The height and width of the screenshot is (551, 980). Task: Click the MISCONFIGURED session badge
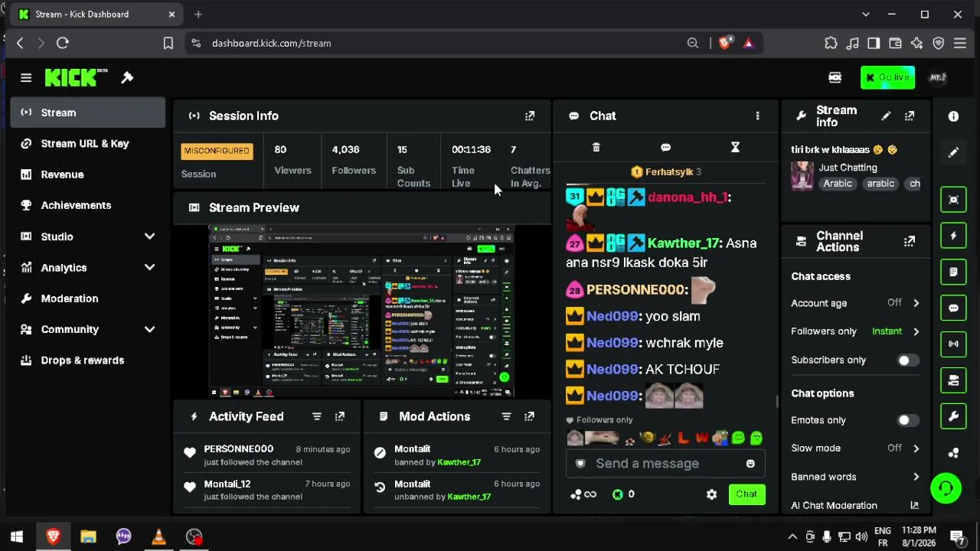[x=217, y=151]
